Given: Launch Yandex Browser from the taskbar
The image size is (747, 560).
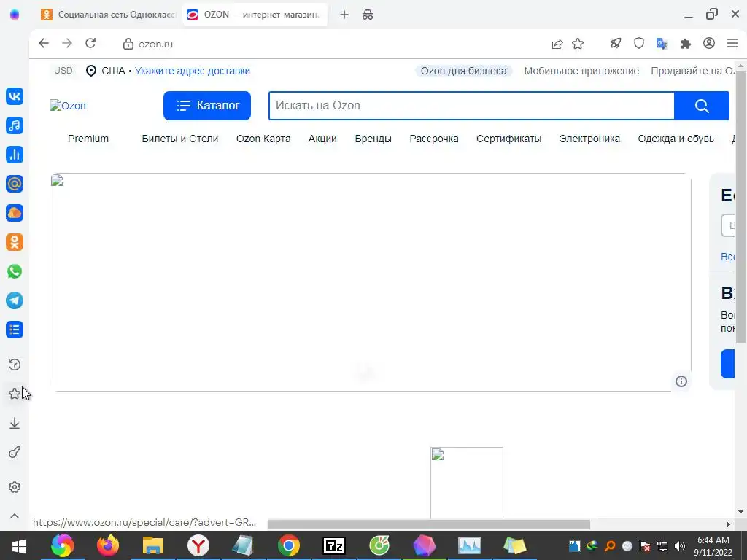Looking at the screenshot, I should click(198, 545).
